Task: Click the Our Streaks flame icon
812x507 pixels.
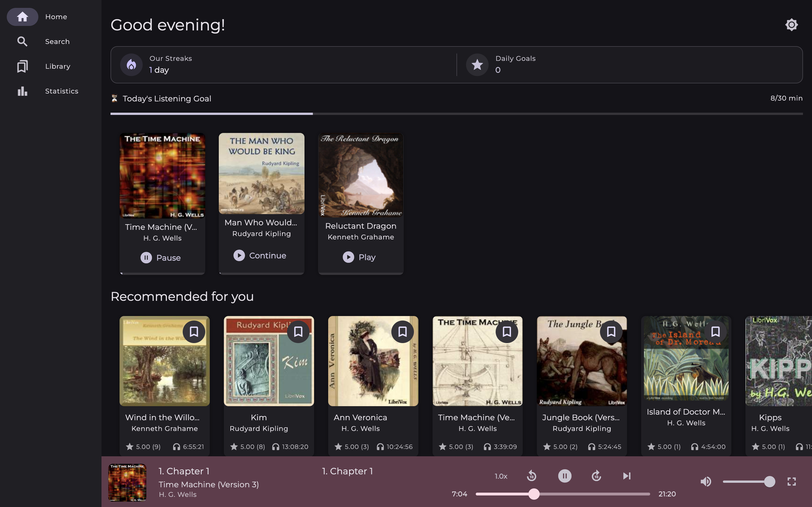Action: [132, 65]
